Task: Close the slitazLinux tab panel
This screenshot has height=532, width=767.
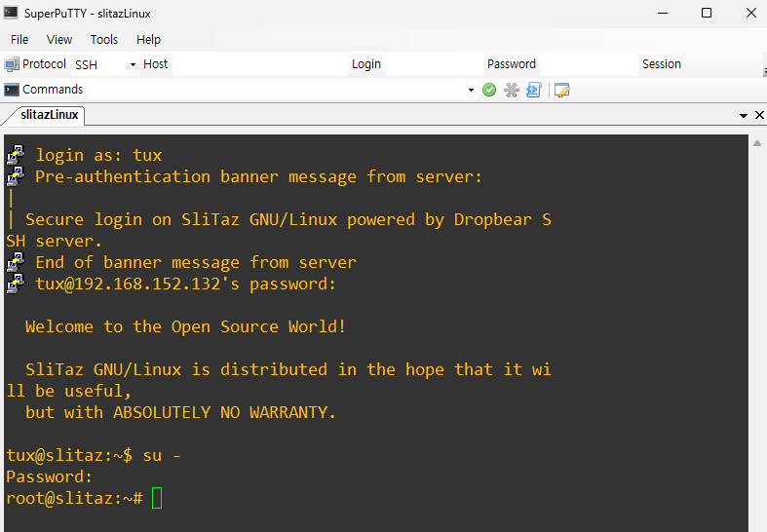Action: [x=759, y=115]
